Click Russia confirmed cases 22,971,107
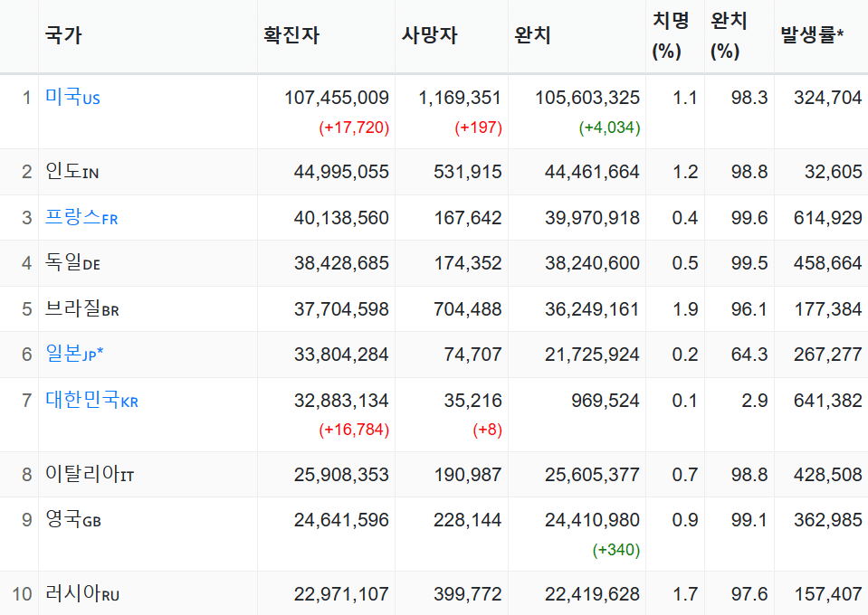This screenshot has width=868, height=615. [341, 594]
